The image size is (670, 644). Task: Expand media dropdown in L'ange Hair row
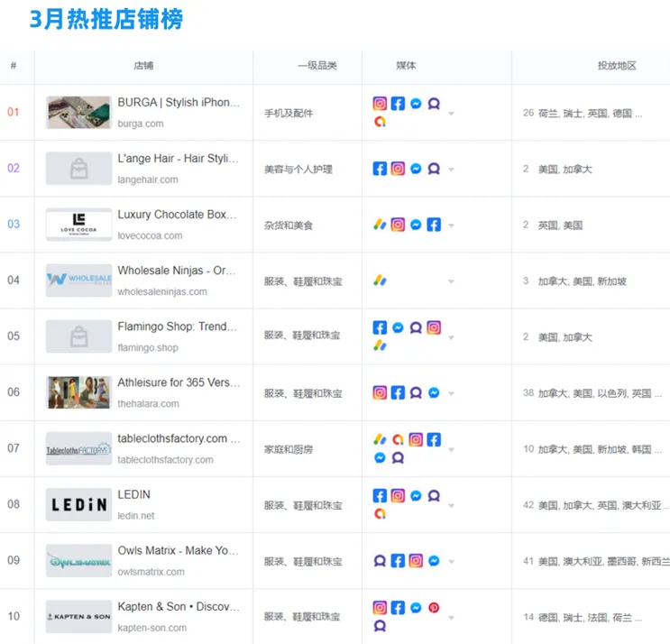pyautogui.click(x=451, y=170)
